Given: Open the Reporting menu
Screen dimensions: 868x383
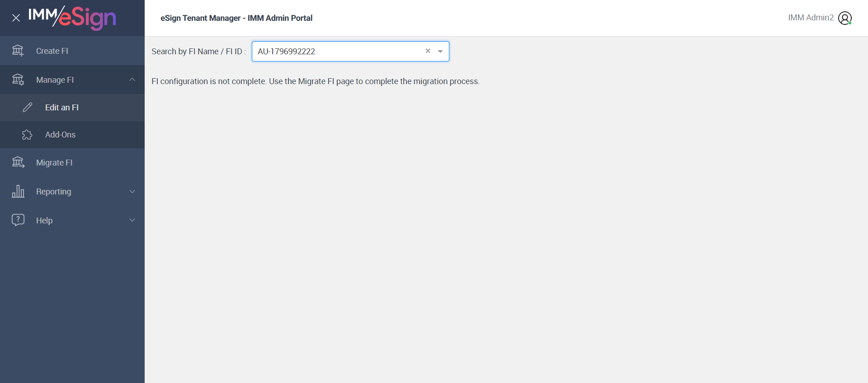Looking at the screenshot, I should (72, 192).
